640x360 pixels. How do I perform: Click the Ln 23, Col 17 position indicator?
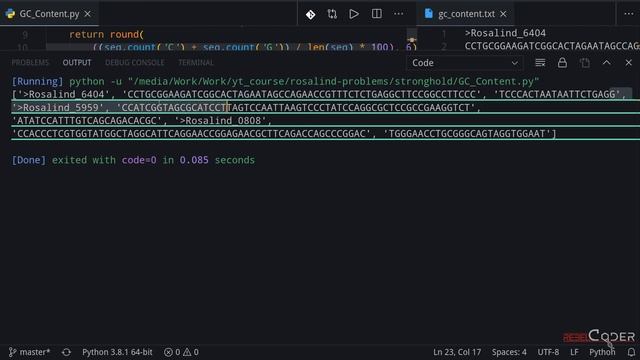457,352
